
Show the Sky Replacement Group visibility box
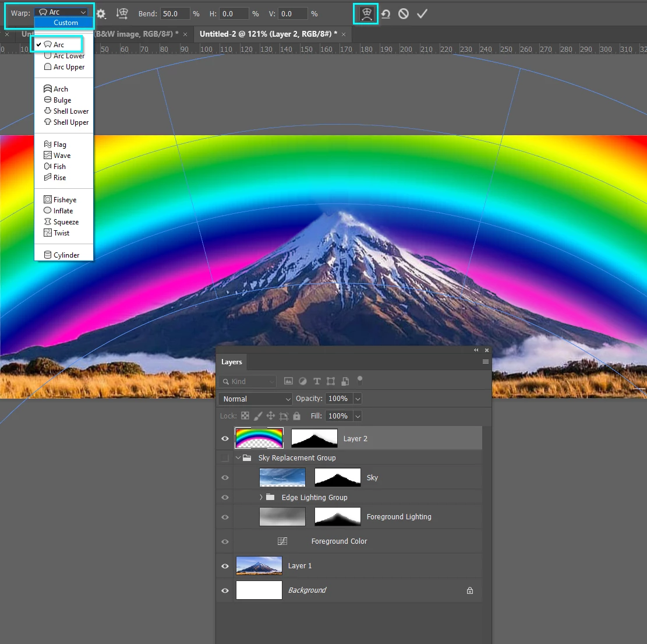[225, 458]
